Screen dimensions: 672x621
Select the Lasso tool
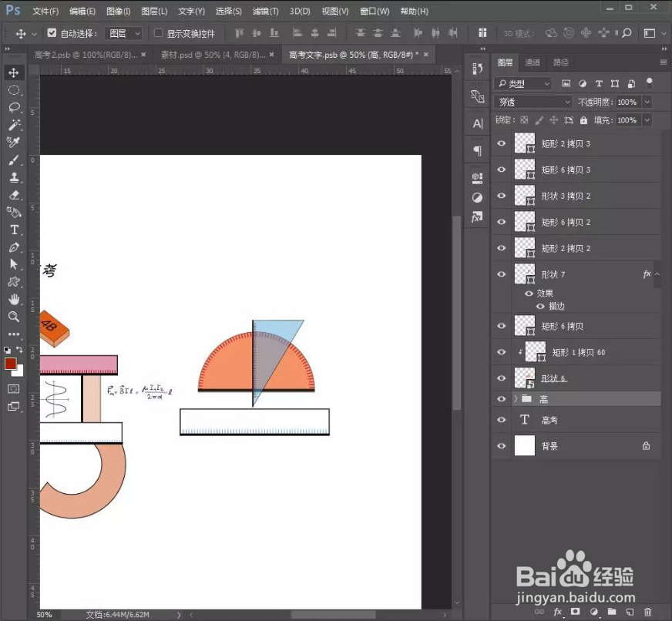14,108
